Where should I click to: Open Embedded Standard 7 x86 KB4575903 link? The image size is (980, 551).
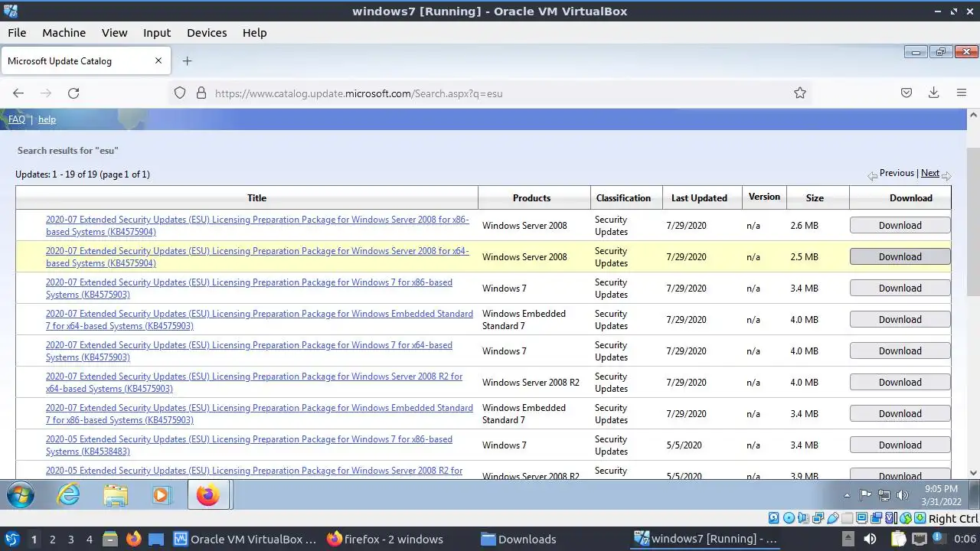point(260,414)
